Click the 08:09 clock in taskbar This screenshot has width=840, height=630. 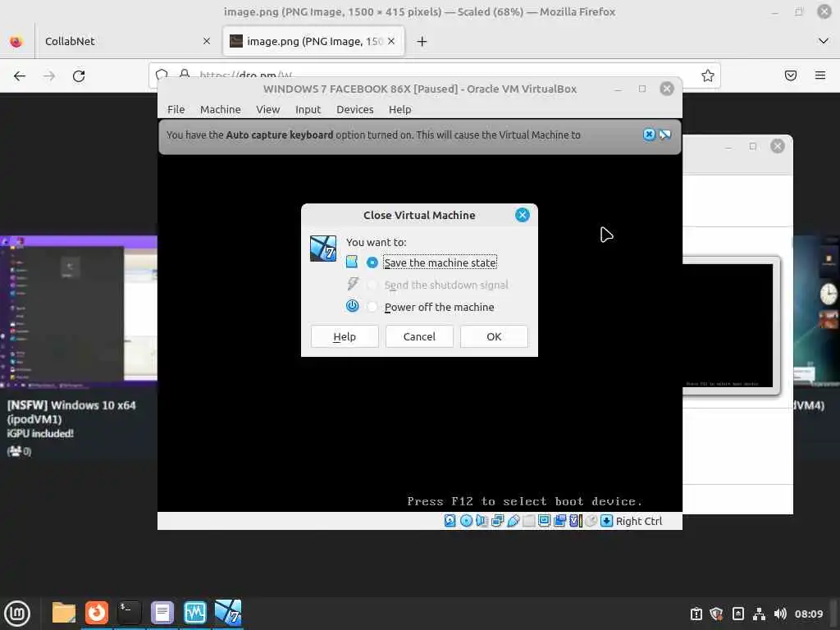point(808,614)
